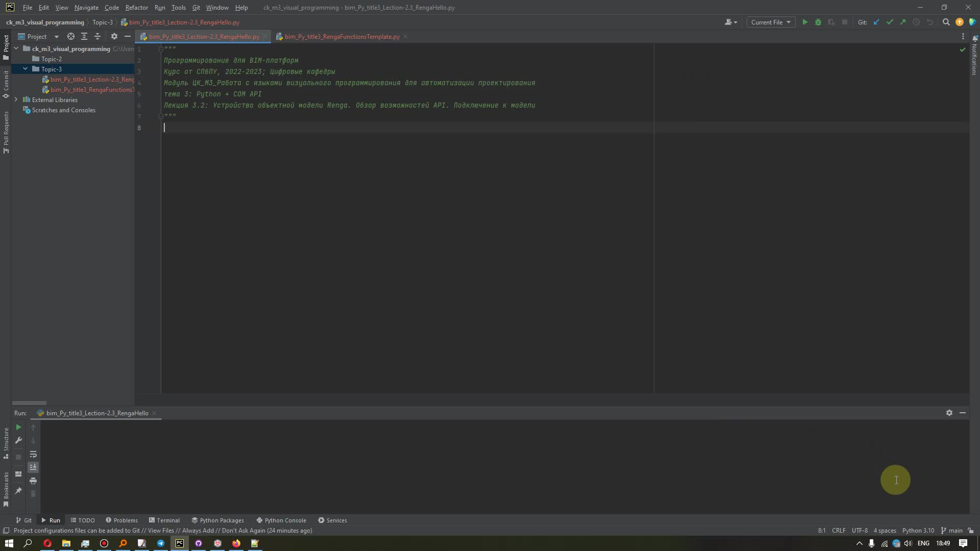Open the Commit tool window
980x551 pixels.
pyautogui.click(x=6, y=84)
